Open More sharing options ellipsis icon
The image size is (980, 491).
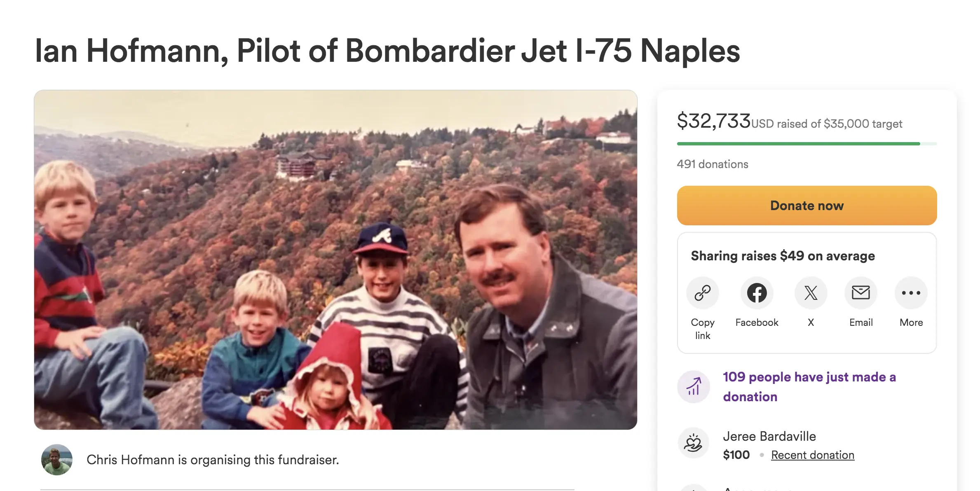point(911,293)
